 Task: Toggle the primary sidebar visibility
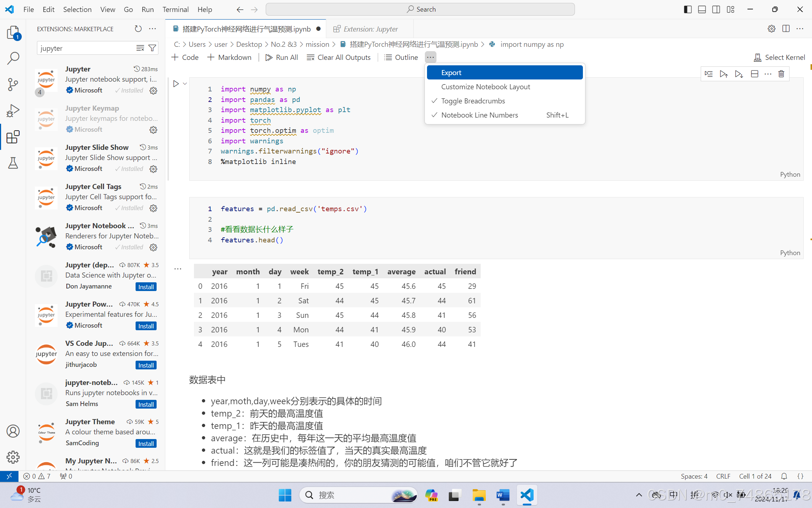[687, 9]
